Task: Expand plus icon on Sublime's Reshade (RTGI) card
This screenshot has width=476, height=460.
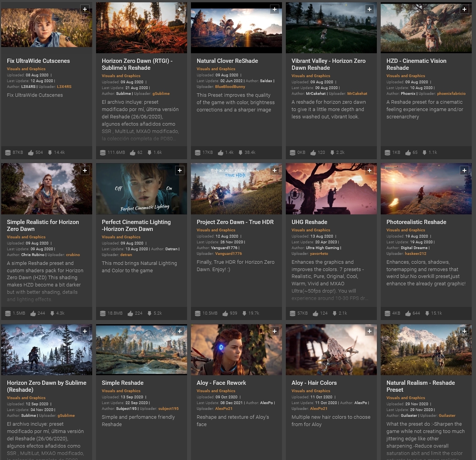Action: [x=180, y=9]
